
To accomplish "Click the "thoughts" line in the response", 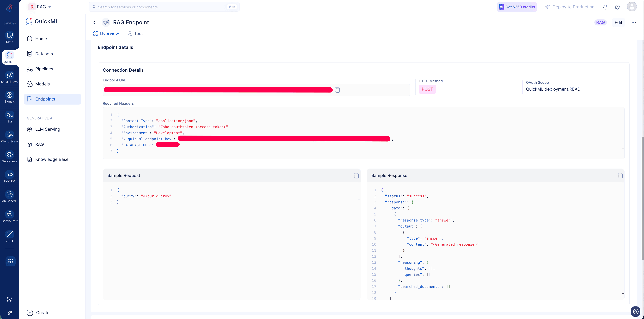I will (x=418, y=269).
